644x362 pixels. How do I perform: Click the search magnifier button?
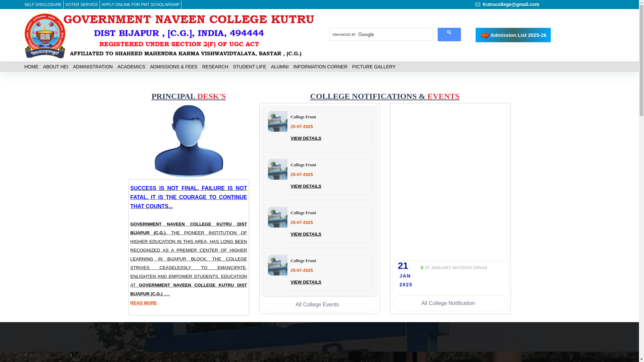coord(449,35)
